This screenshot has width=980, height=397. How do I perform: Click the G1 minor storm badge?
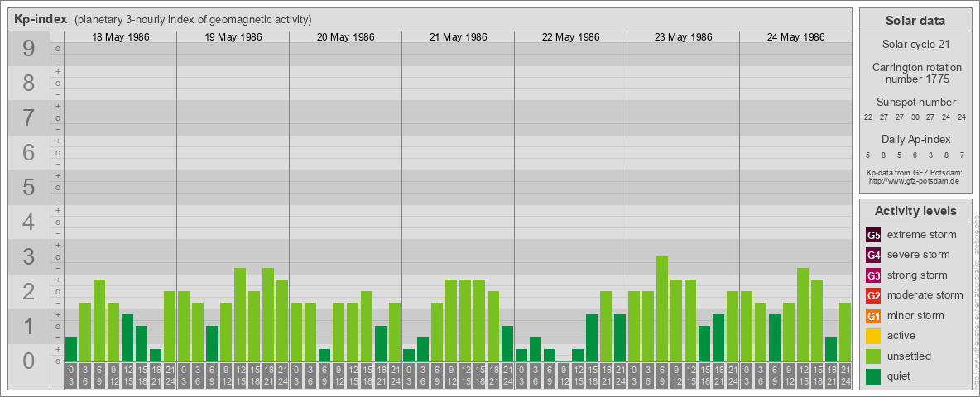pyautogui.click(x=873, y=316)
